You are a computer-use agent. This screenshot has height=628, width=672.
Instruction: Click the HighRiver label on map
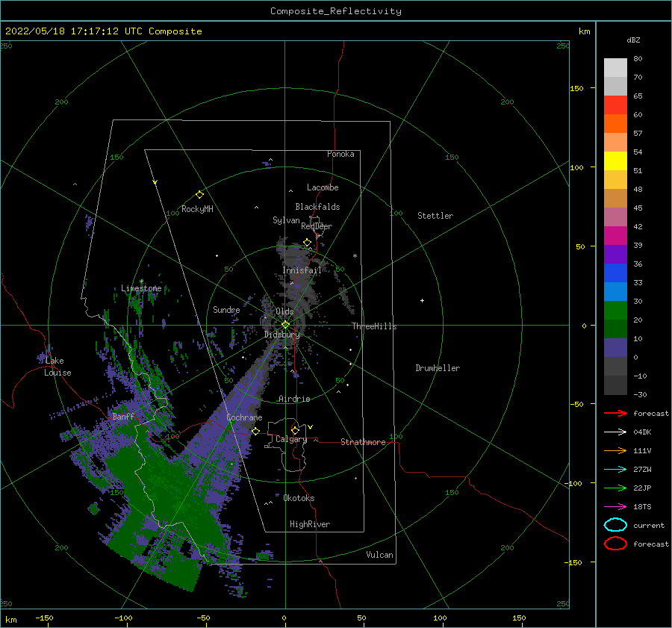pos(310,524)
